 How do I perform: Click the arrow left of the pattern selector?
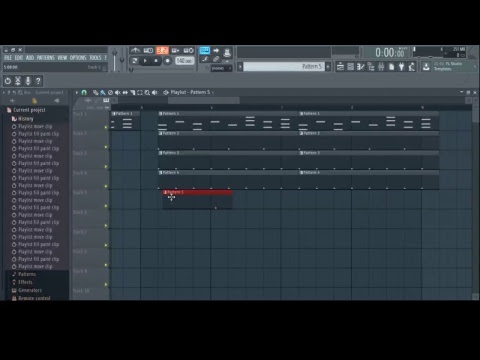pos(240,67)
